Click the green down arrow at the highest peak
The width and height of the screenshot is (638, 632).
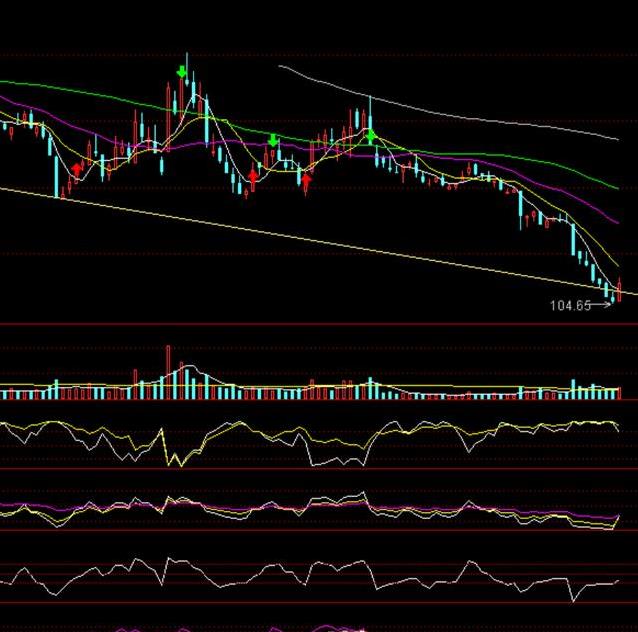click(x=181, y=71)
